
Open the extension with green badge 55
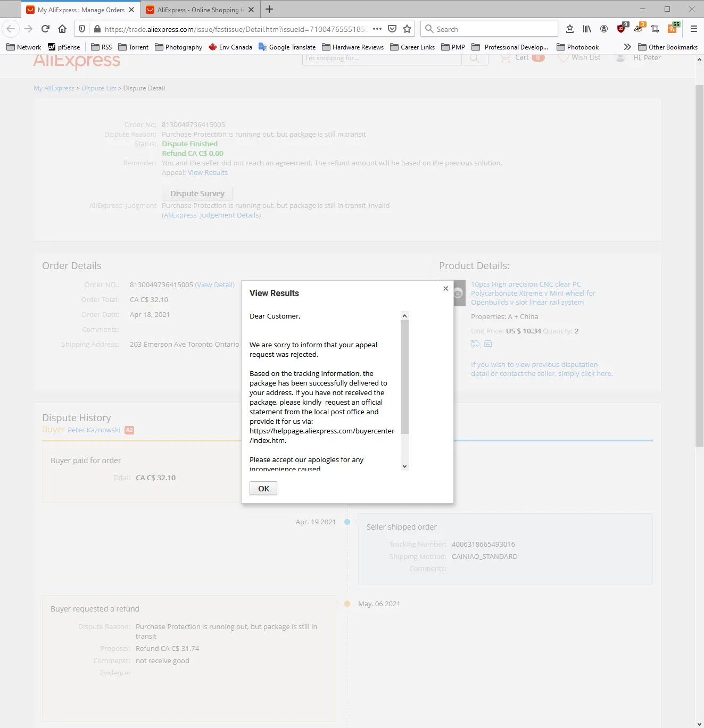673,28
